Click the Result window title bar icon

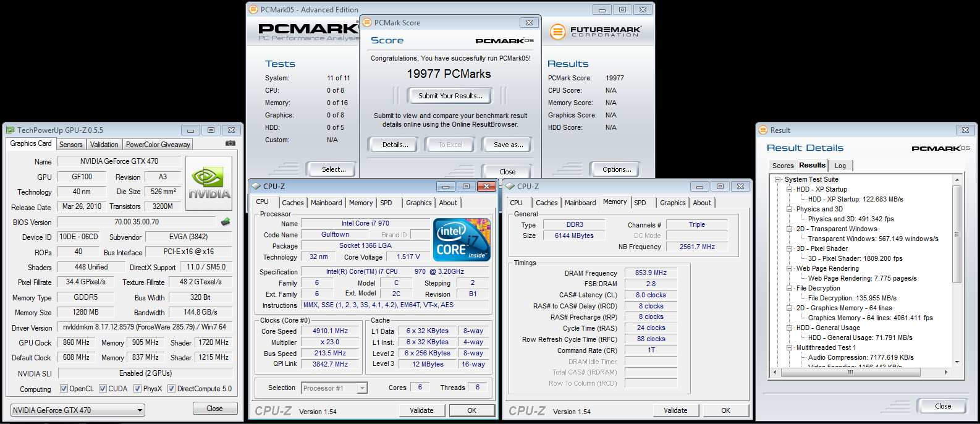click(763, 130)
